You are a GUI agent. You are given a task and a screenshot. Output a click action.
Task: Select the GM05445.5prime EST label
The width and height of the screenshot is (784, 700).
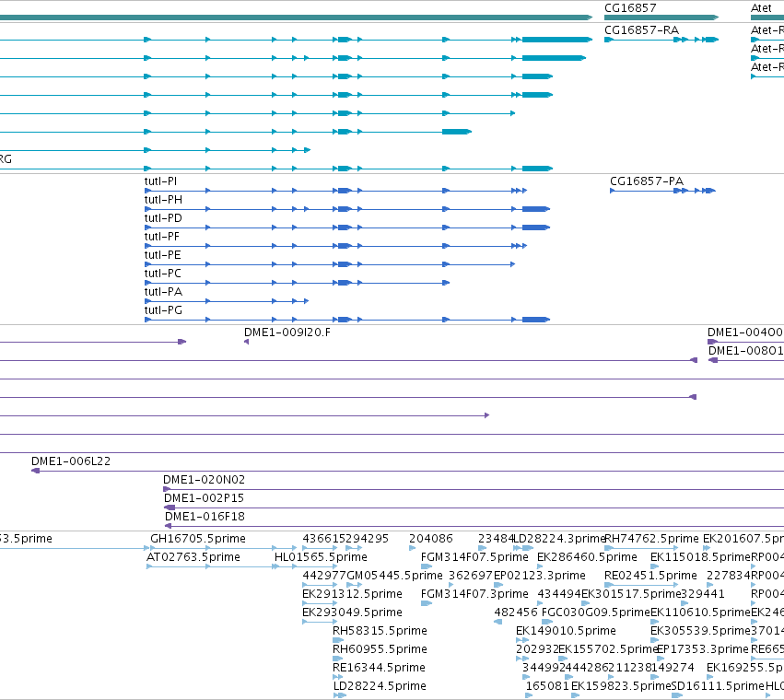(x=394, y=576)
